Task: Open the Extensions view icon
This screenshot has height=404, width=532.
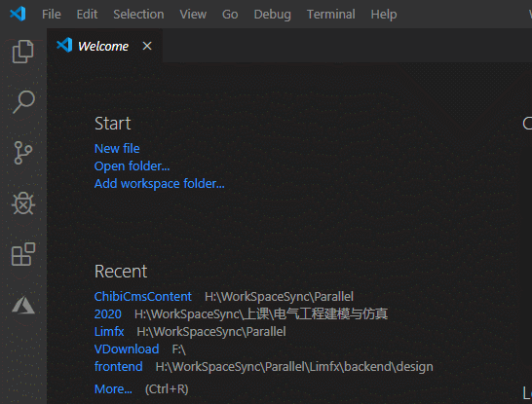Action: [x=23, y=254]
